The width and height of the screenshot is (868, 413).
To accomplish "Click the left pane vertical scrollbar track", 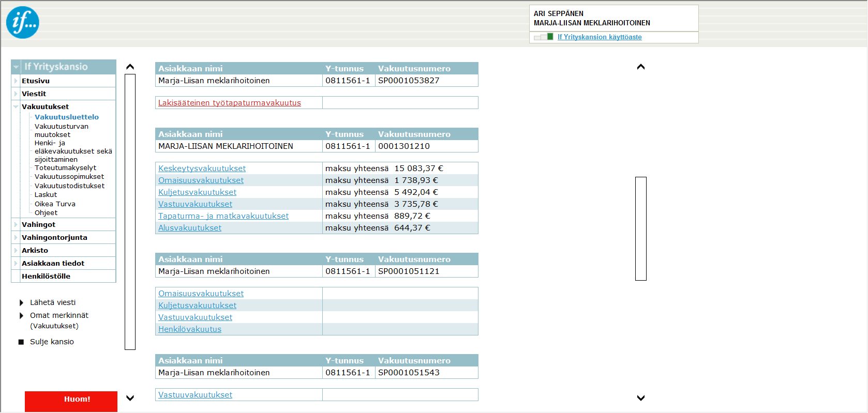I will pyautogui.click(x=130, y=212).
